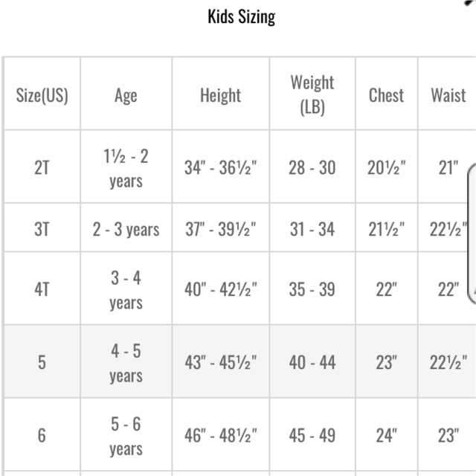
Task: Click the Weight (LB) column header
Action: (x=312, y=94)
